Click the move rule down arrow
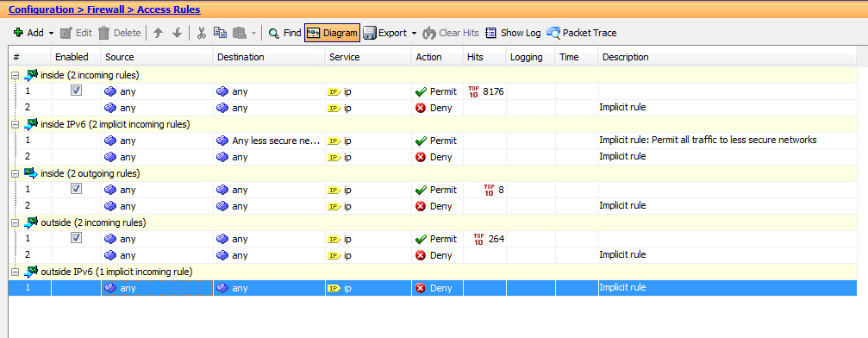The height and width of the screenshot is (338, 868). [178, 34]
